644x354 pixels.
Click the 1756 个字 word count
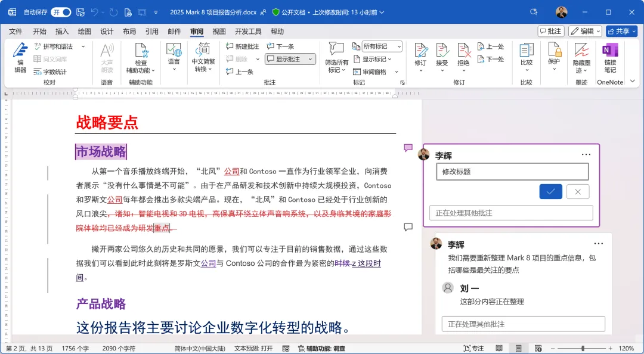(x=75, y=349)
